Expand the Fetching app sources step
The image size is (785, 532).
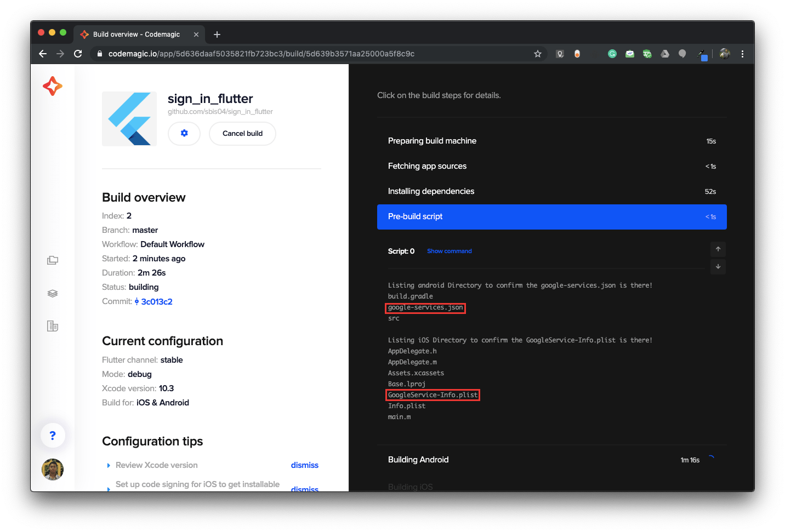(551, 166)
